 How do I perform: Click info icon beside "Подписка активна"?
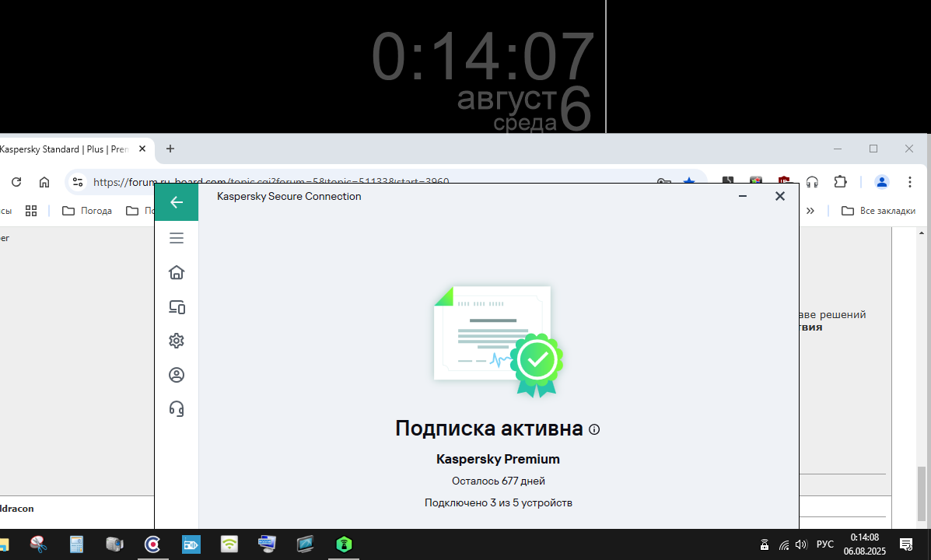(594, 429)
